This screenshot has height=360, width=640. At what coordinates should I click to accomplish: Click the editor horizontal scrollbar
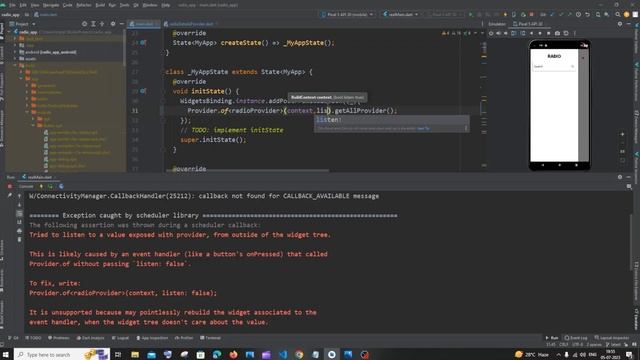pyautogui.click(x=247, y=171)
